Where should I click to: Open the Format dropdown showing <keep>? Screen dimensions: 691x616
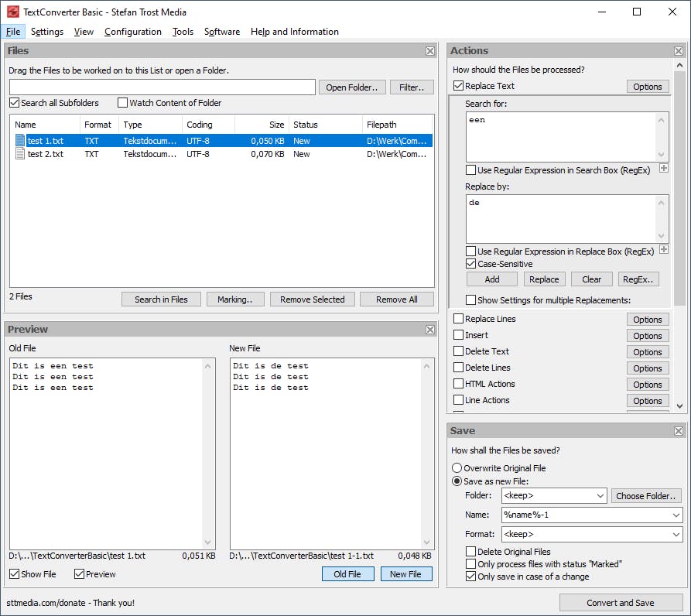point(592,534)
